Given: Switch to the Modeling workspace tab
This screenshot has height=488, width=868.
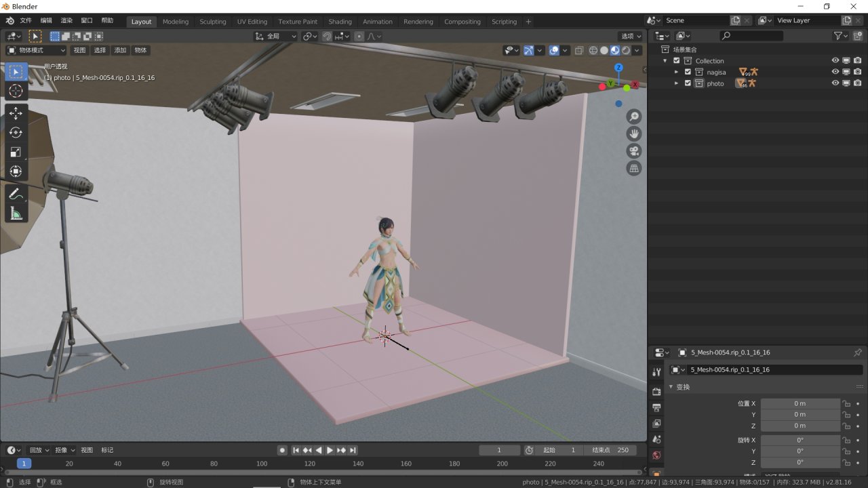Looking at the screenshot, I should tap(176, 22).
